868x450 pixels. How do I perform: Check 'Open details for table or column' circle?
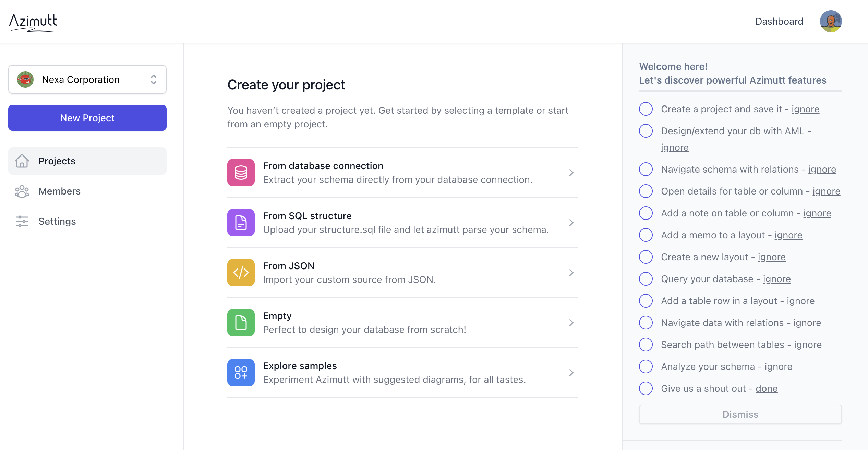[646, 191]
